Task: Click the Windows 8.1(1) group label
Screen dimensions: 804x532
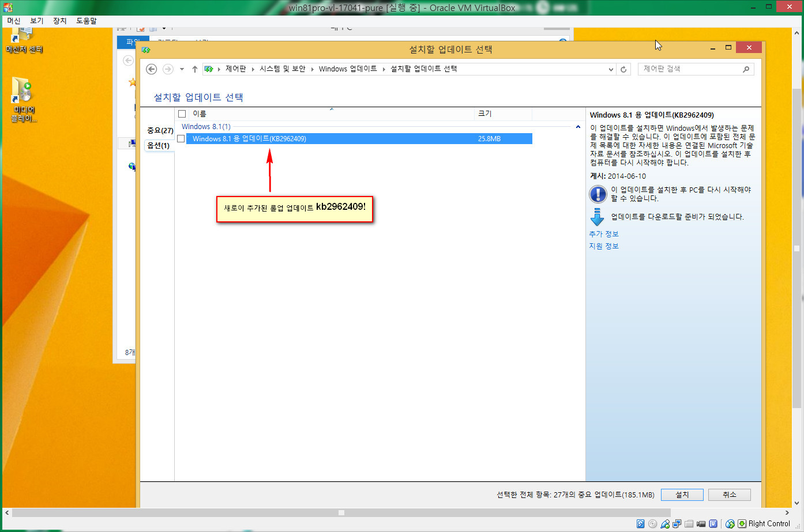Action: pyautogui.click(x=206, y=127)
